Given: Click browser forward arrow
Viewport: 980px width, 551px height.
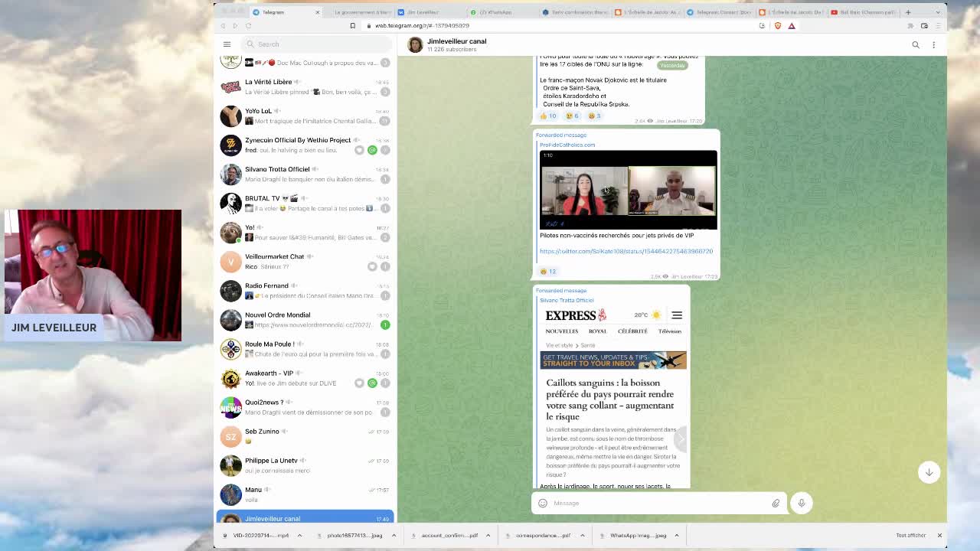Looking at the screenshot, I should pos(235,26).
